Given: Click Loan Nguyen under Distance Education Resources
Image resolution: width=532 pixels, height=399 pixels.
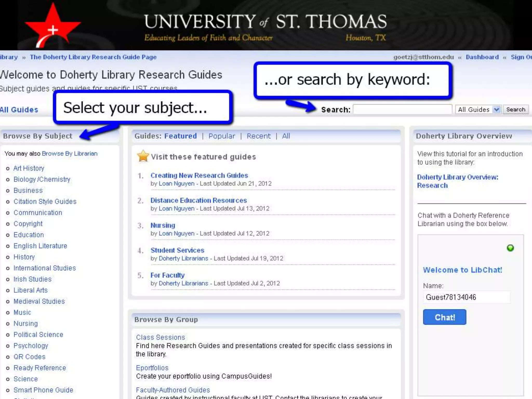Looking at the screenshot, I should tap(177, 208).
